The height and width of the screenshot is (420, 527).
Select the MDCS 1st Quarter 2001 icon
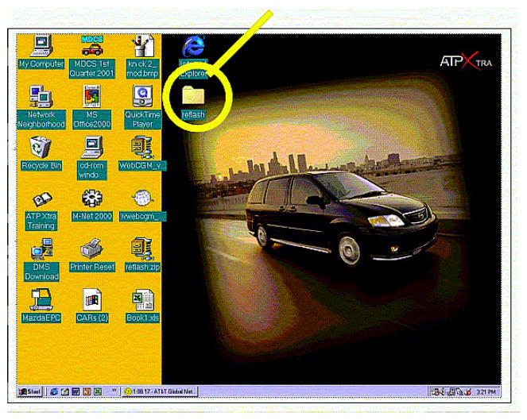(x=92, y=46)
